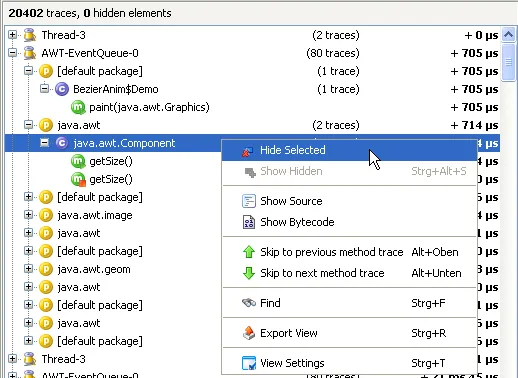This screenshot has width=518, height=378.
Task: Click the thread icon of Thread-3 with 2 traces
Action: (30, 35)
